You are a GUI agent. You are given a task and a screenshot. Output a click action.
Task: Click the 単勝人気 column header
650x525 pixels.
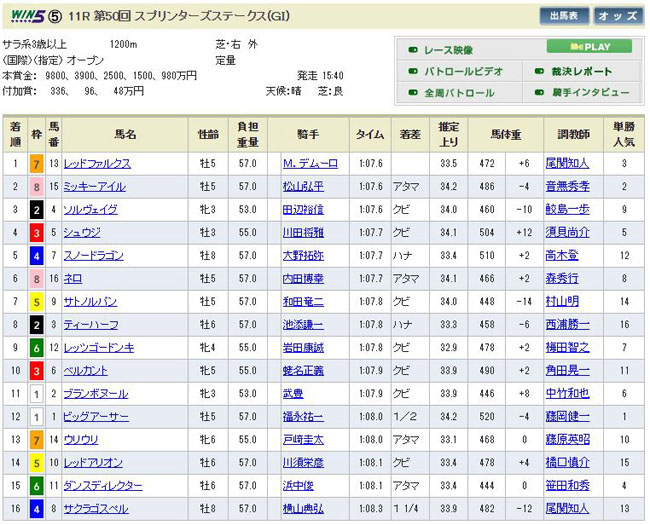(623, 133)
